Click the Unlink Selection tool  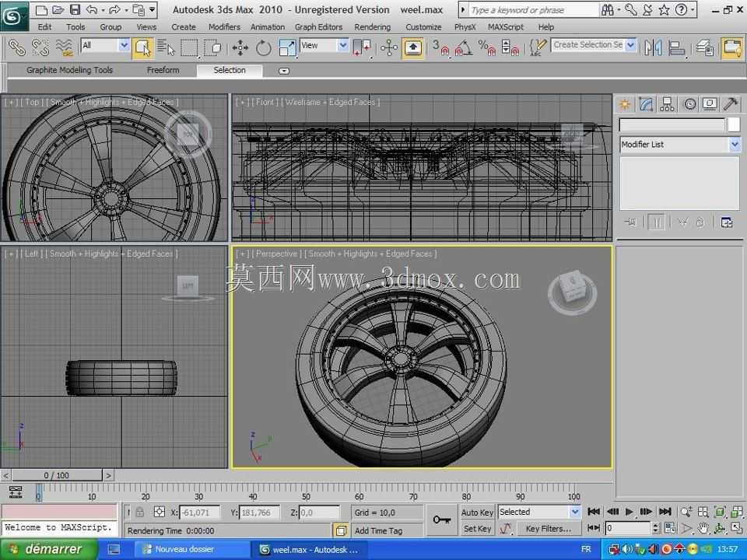[x=40, y=47]
